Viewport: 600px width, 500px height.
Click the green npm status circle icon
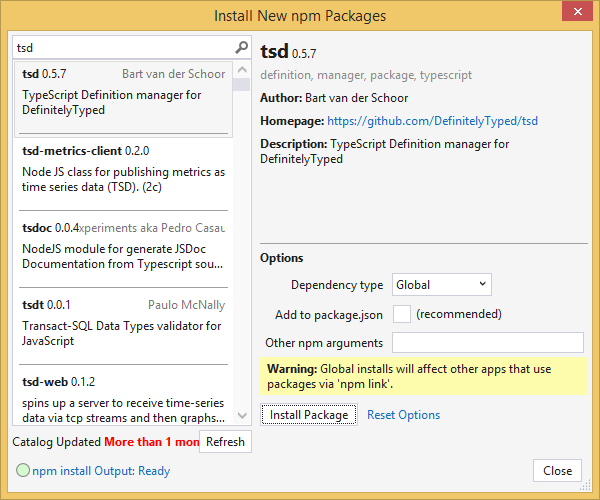point(22,470)
